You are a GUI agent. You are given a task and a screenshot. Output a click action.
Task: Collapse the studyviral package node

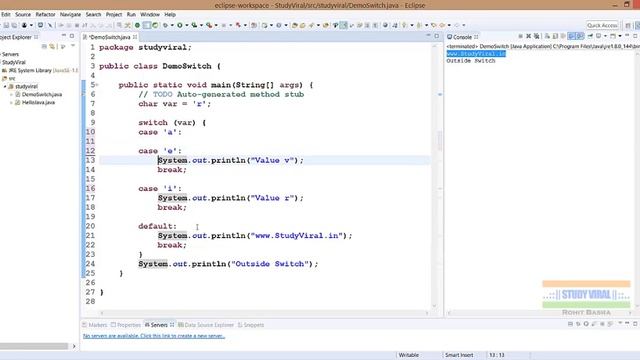[x=5, y=87]
